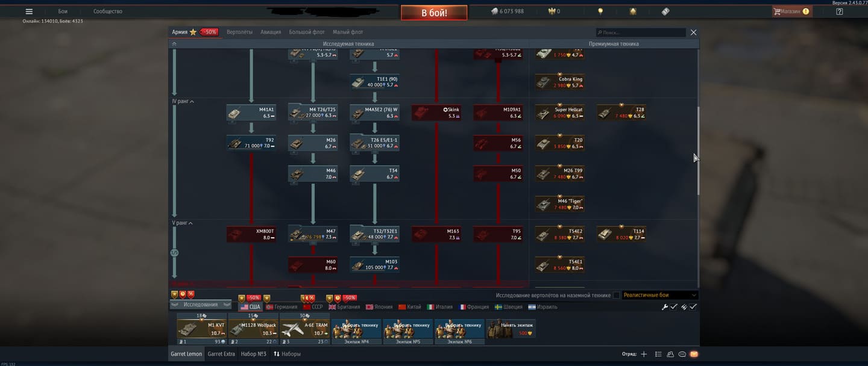Select the Super Hellcat premium tank

(559, 113)
